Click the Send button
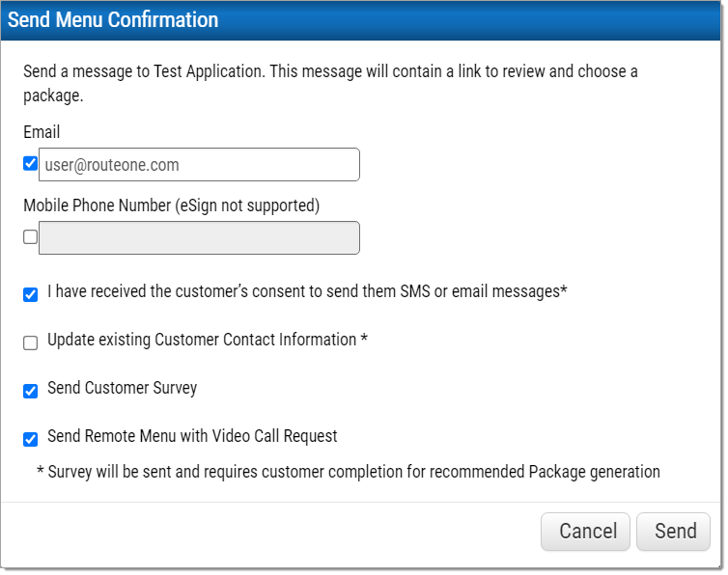 [x=673, y=532]
